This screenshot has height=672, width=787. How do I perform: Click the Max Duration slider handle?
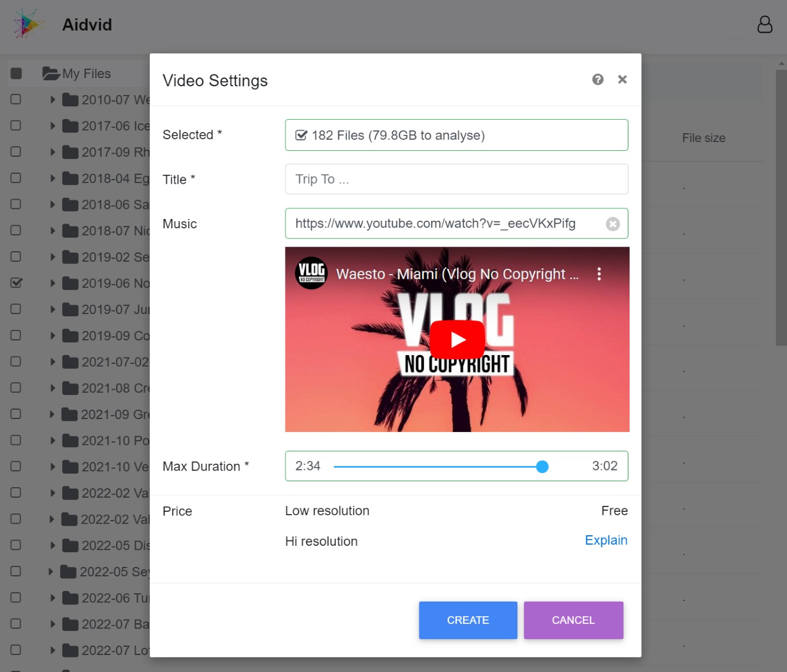[542, 467]
